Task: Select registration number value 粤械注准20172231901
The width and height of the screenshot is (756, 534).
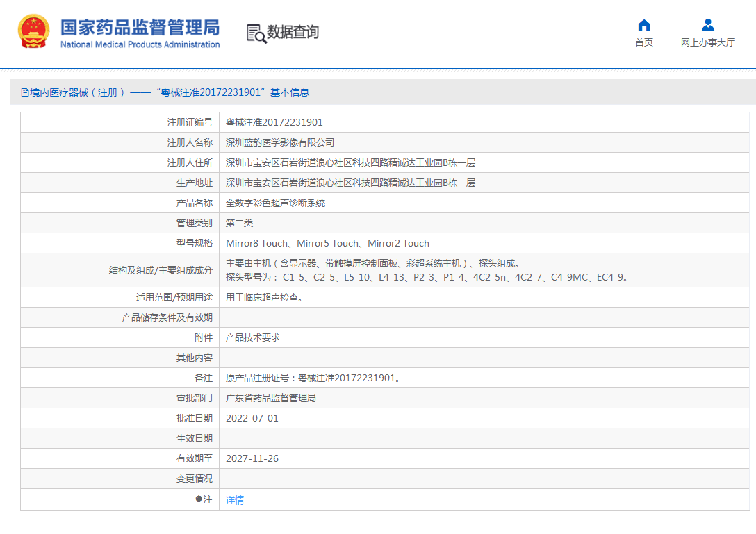Action: [x=274, y=122]
